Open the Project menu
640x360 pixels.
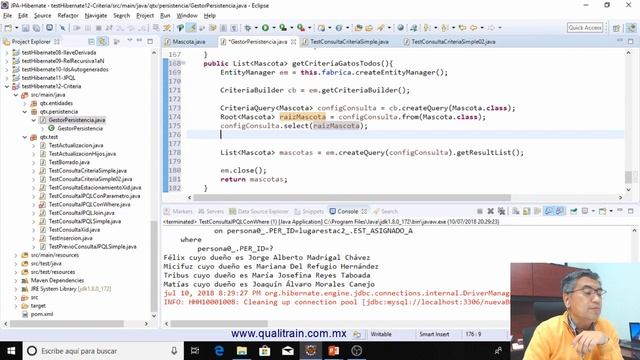click(x=145, y=16)
